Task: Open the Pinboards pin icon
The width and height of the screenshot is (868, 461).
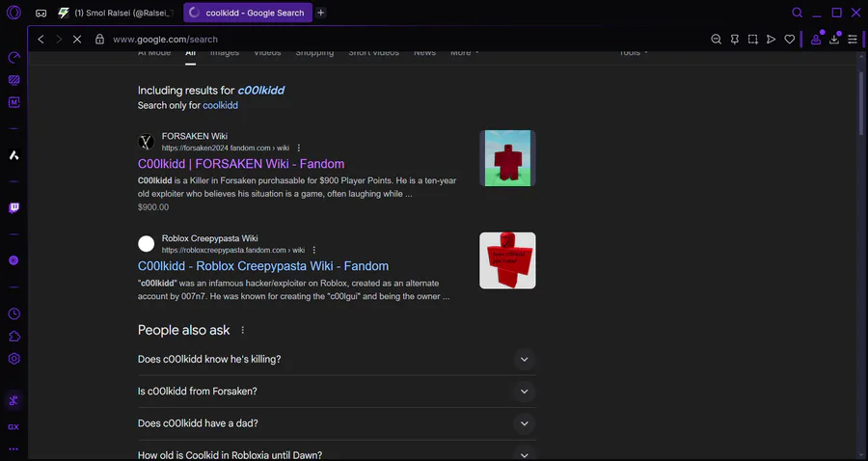Action: [x=735, y=40]
